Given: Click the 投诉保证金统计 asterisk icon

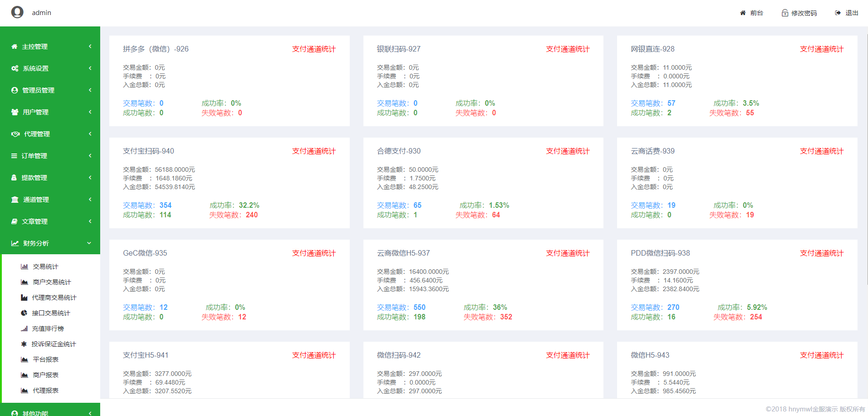Looking at the screenshot, I should point(24,344).
